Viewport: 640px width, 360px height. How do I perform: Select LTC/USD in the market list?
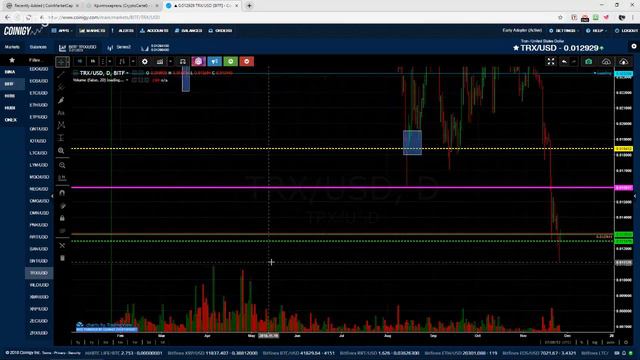(39, 153)
